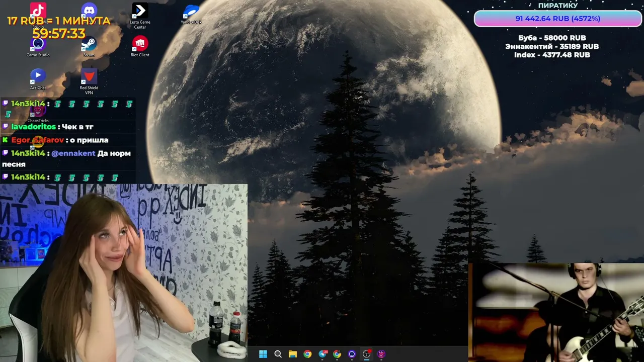This screenshot has width=644, height=362.
Task: Select the Camo Studio desktop shortcut
Action: [x=38, y=46]
